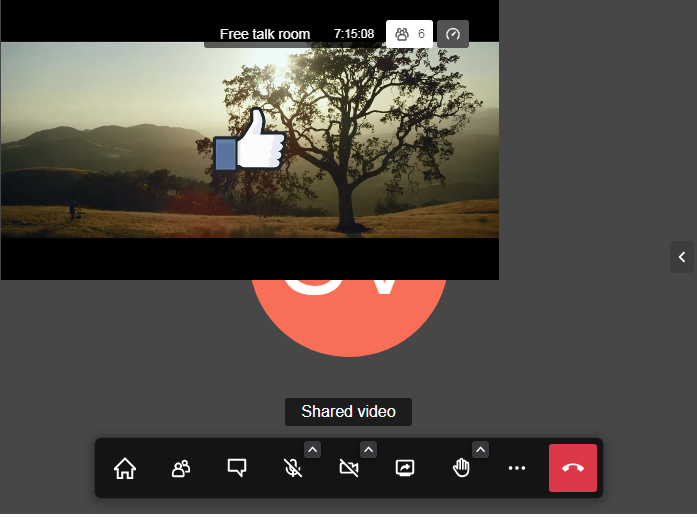
Task: Click the thumbs up reaction on video
Action: coord(249,140)
